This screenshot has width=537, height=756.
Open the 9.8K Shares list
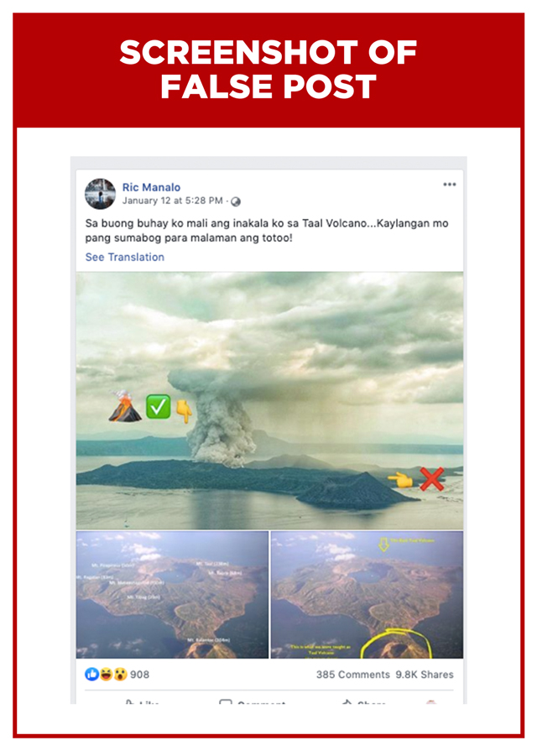click(x=425, y=675)
